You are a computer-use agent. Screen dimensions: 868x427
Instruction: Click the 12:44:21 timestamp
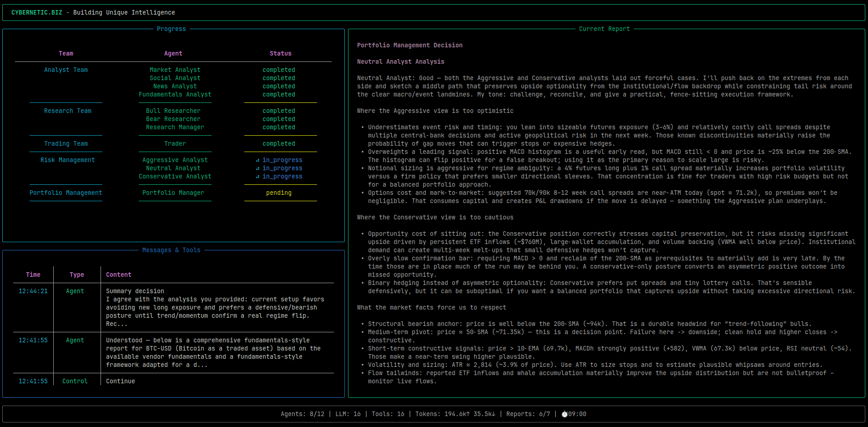[33, 291]
